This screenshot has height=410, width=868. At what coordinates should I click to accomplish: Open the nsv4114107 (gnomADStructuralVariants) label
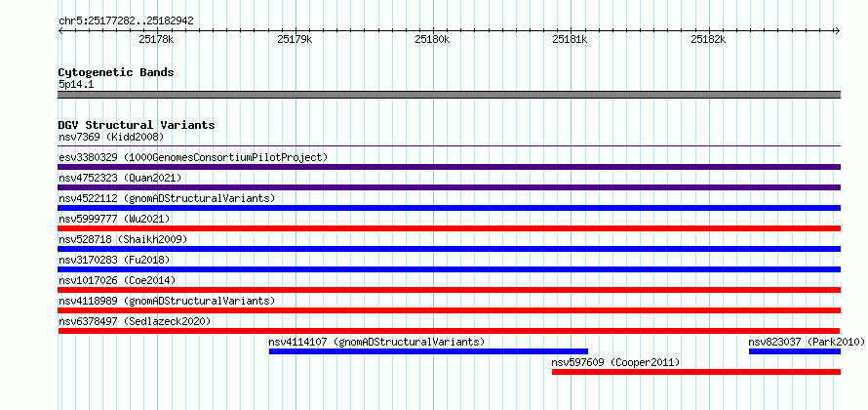(x=376, y=342)
